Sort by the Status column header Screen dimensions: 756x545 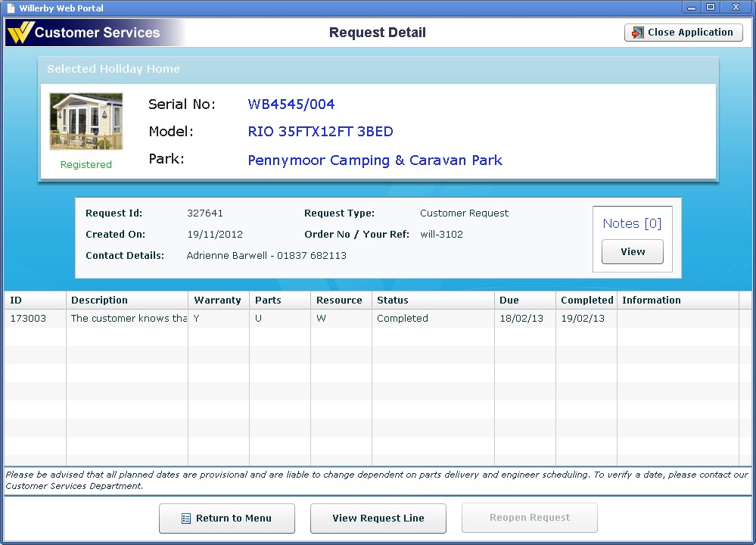point(392,301)
